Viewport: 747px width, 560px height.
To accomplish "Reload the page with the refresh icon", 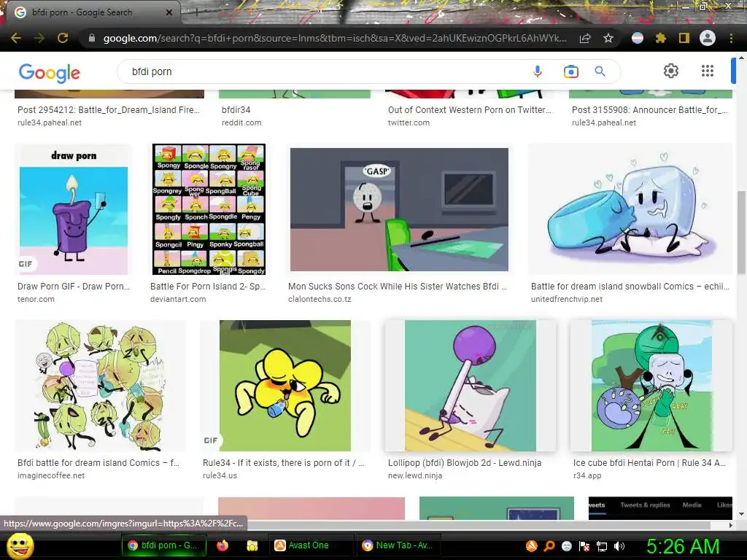I will pyautogui.click(x=63, y=38).
